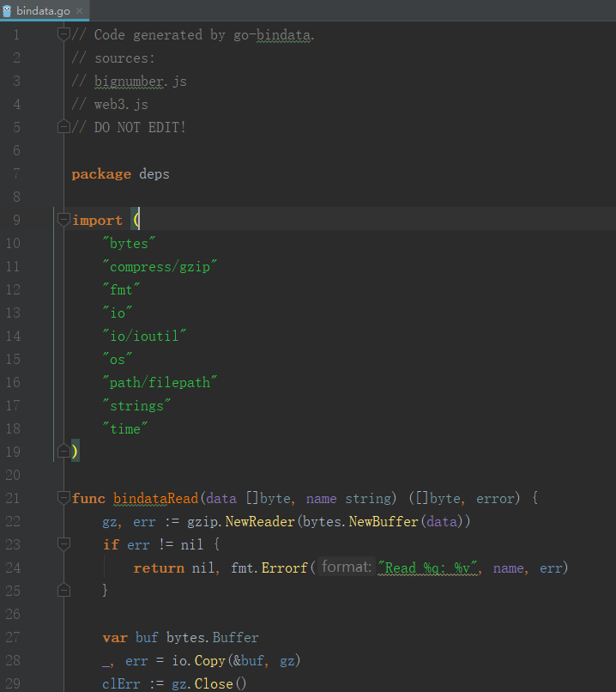Collapse the if err block at line 23
The image size is (616, 692).
(63, 543)
